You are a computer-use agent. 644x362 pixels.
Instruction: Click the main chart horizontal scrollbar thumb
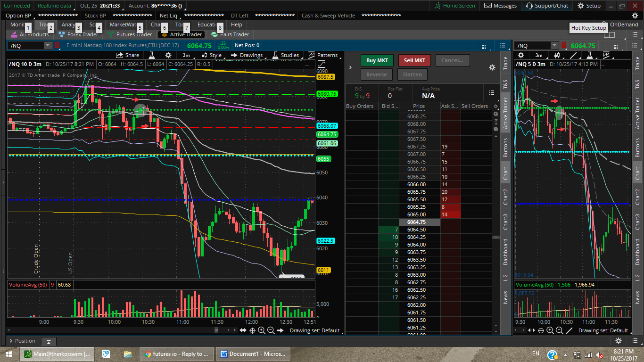coord(216,330)
